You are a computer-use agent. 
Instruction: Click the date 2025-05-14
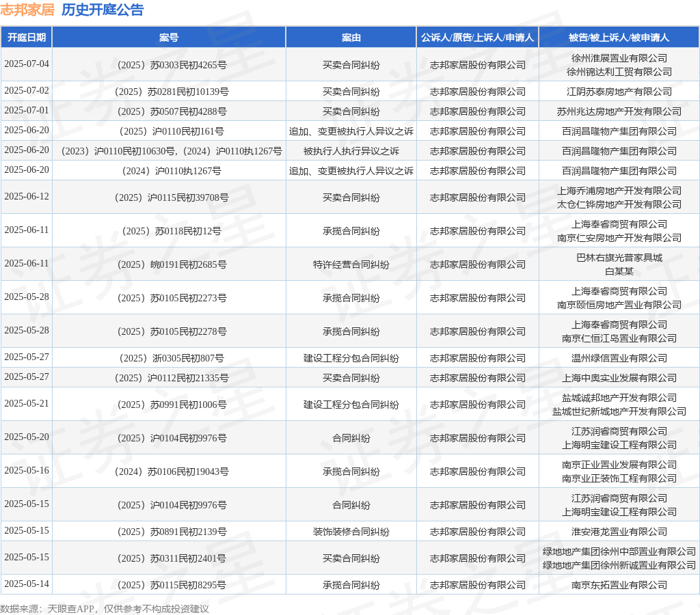27,584
